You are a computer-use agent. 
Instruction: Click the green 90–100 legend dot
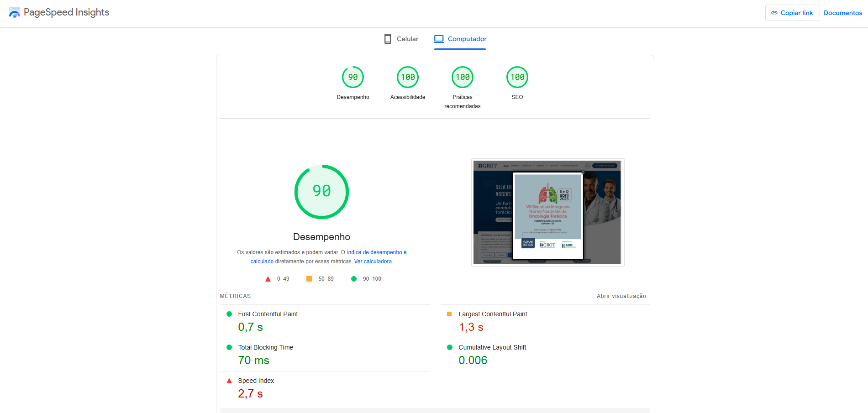tap(354, 279)
